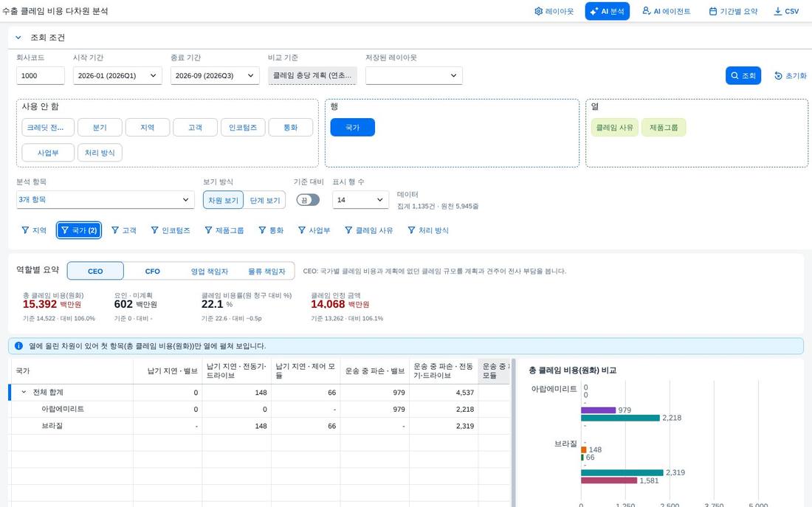
Task: Select 차원 보기 view mode
Action: 223,200
